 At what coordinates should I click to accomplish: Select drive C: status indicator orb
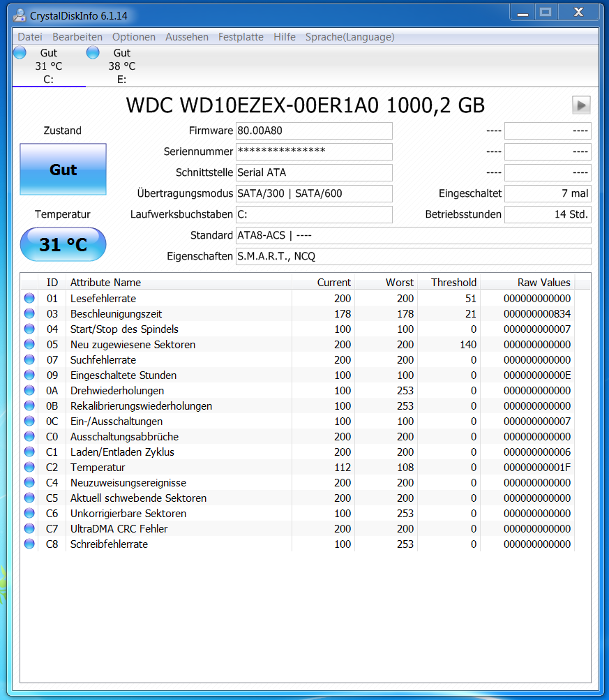[x=20, y=52]
